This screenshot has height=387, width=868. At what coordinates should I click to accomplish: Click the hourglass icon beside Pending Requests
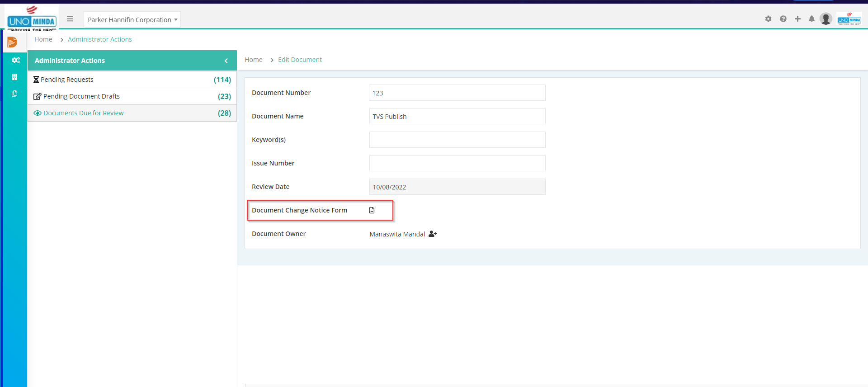click(x=36, y=80)
